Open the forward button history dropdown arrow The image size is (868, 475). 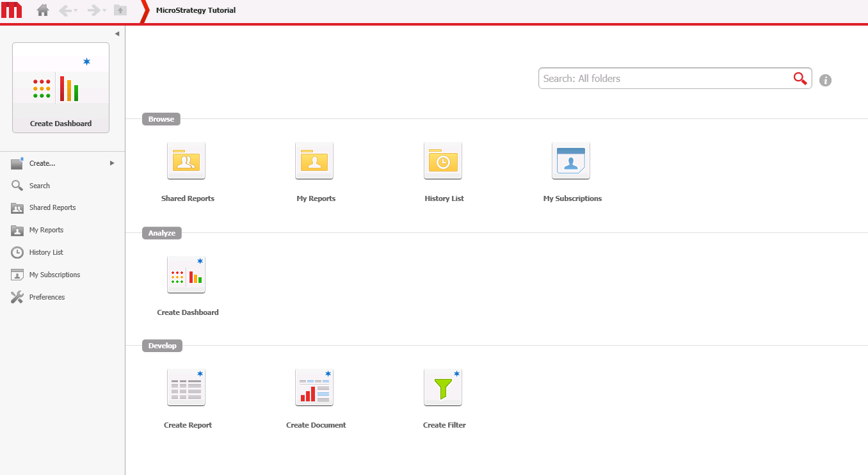pyautogui.click(x=104, y=11)
